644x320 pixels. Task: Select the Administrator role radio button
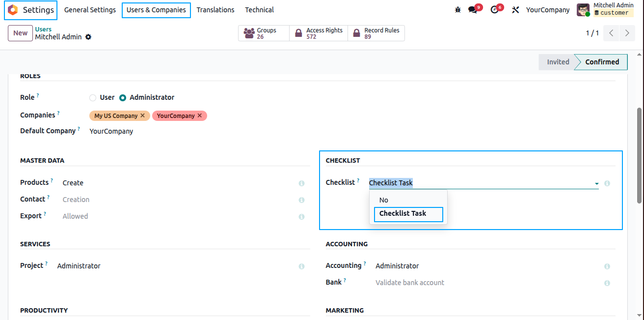click(x=123, y=98)
